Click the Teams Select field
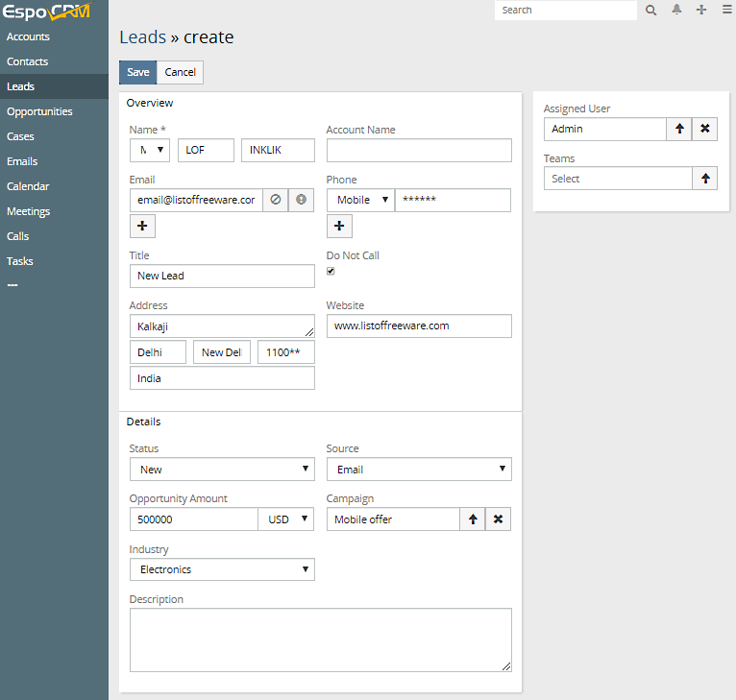This screenshot has width=736, height=700. coord(618,179)
